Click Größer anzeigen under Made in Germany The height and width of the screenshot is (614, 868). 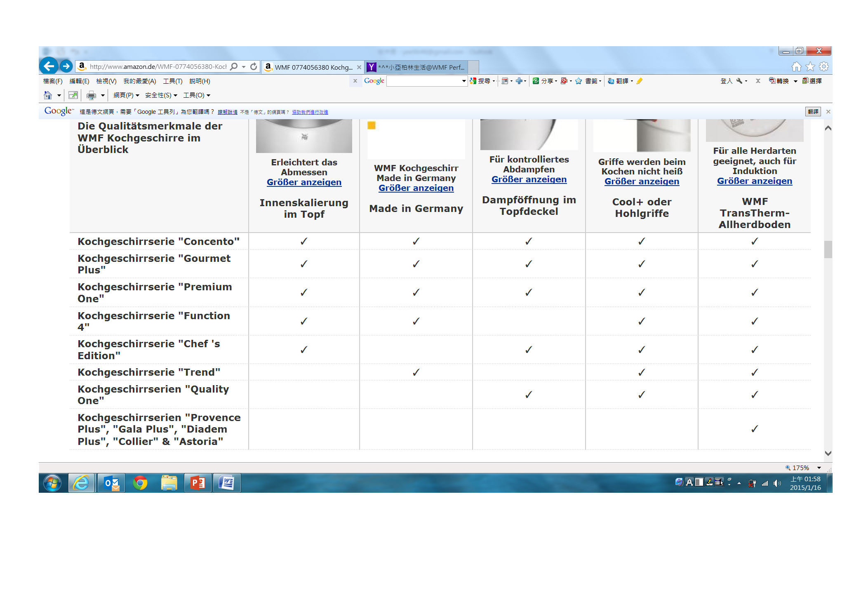416,188
